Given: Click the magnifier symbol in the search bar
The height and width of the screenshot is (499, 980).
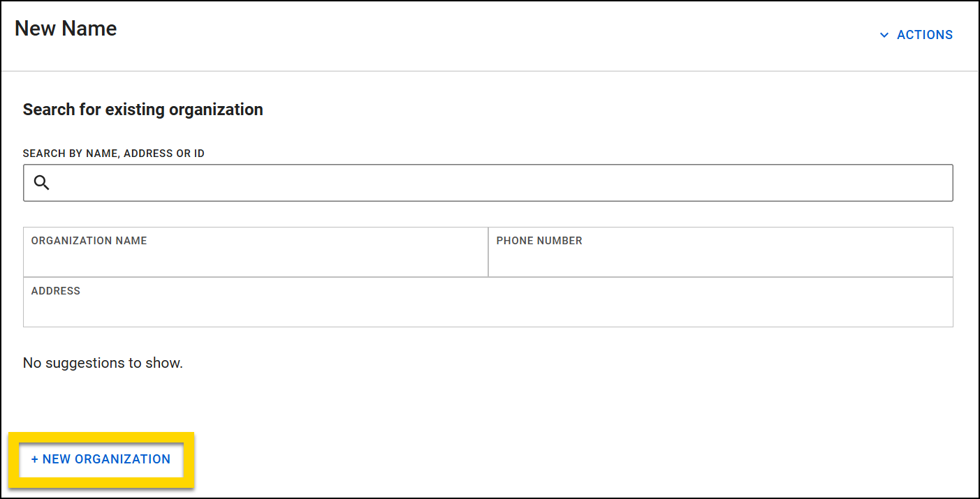Looking at the screenshot, I should (x=42, y=182).
